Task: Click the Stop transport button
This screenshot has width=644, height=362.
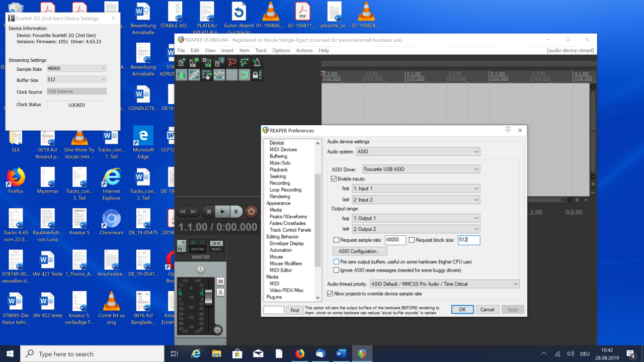Action: pos(208,212)
